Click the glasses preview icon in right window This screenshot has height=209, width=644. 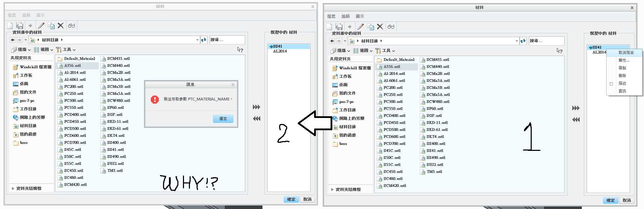(x=391, y=27)
